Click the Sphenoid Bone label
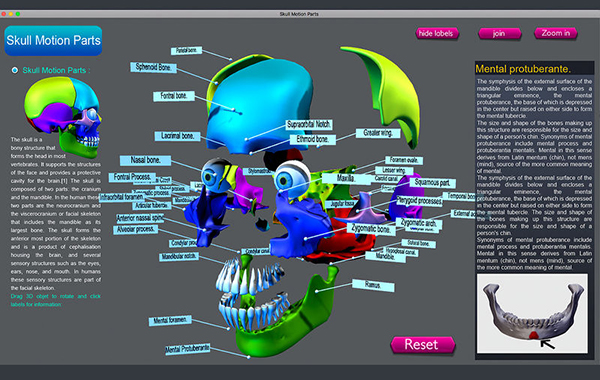 tap(153, 67)
